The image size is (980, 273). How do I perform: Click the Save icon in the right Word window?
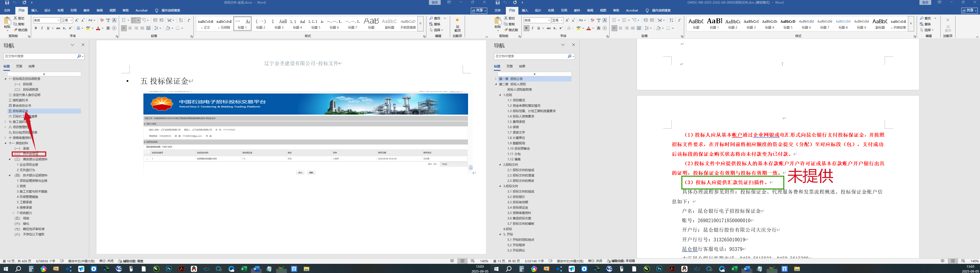[497, 3]
